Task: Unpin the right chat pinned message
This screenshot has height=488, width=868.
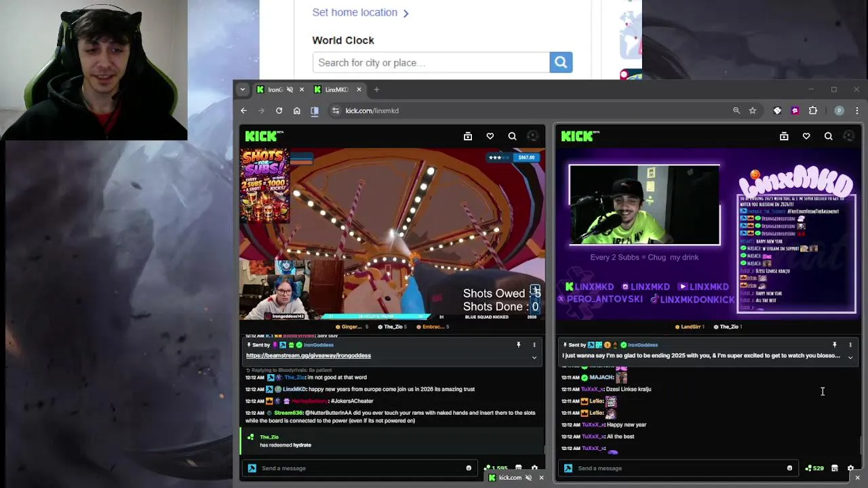Action: click(835, 345)
